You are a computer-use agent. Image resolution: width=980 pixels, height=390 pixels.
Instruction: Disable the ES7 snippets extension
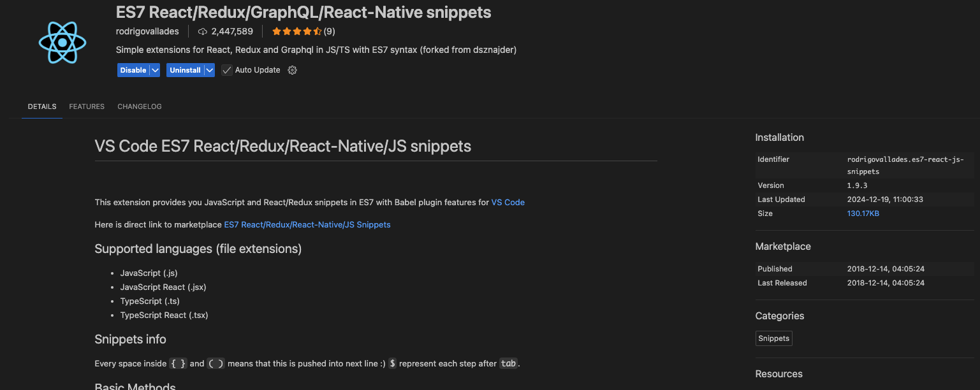(133, 70)
